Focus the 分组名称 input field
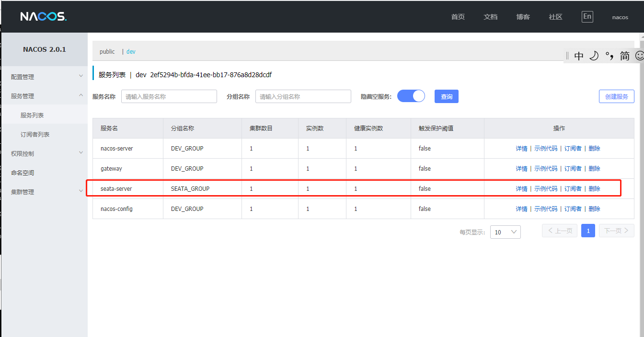This screenshot has height=337, width=644. (303, 96)
